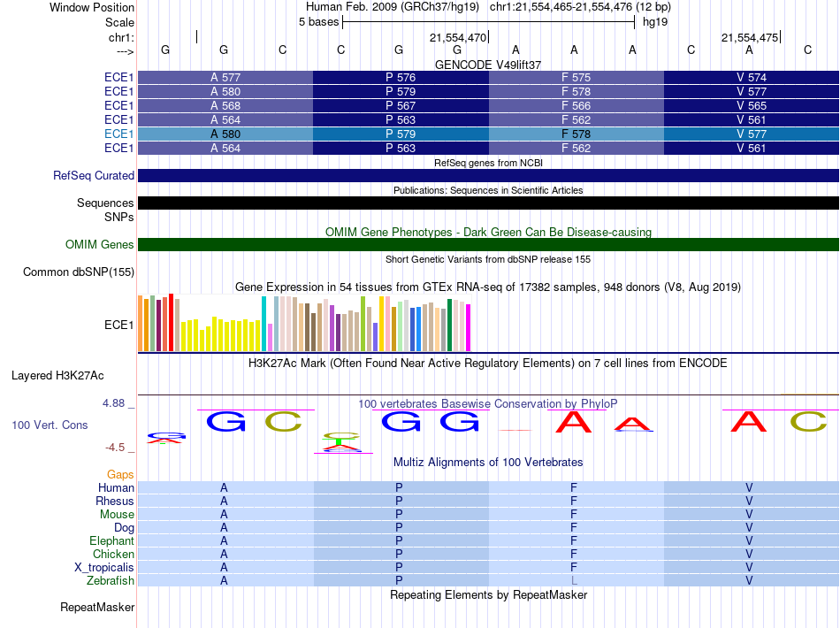Click the 'P' residue in the Human alignment row
Screen dimensions: 840x628
point(399,487)
